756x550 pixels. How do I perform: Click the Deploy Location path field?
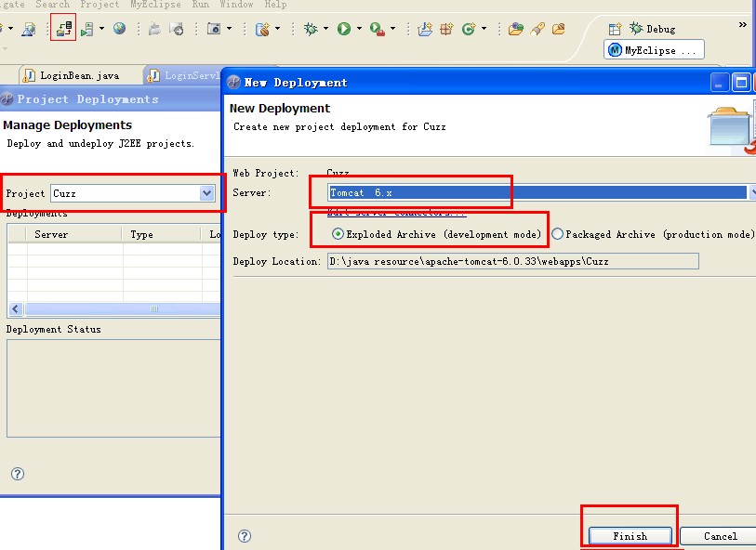click(x=513, y=261)
